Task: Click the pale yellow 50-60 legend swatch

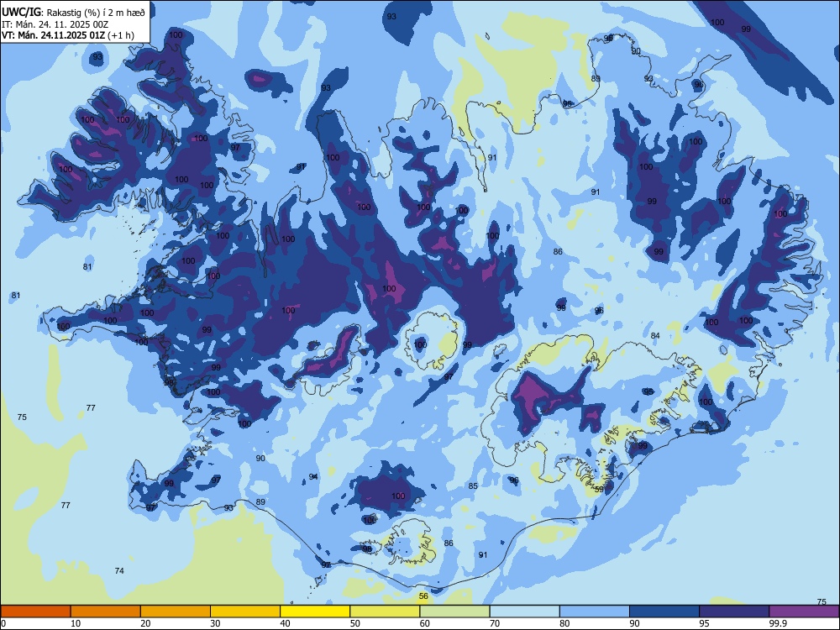Action: pos(385,612)
